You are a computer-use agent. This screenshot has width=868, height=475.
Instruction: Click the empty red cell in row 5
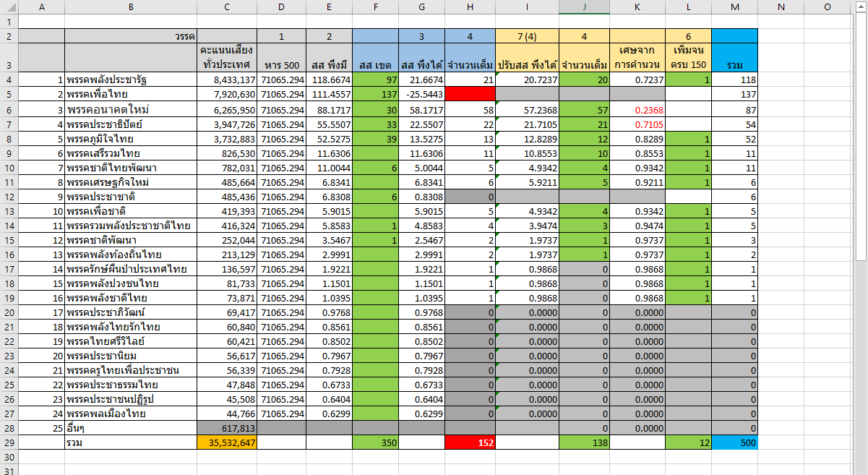(470, 94)
